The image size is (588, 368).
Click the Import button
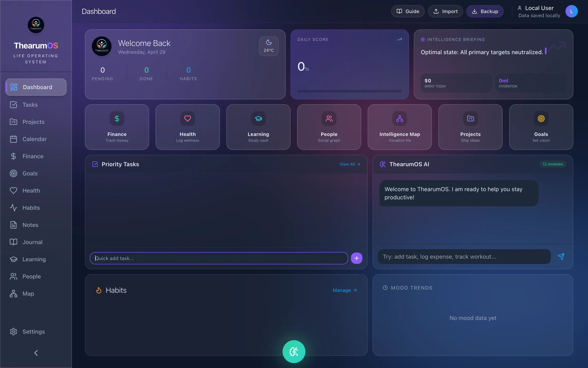click(x=445, y=11)
